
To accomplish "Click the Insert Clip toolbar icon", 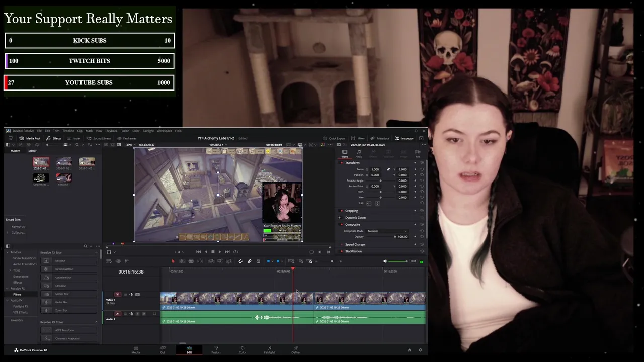I will [211, 261].
